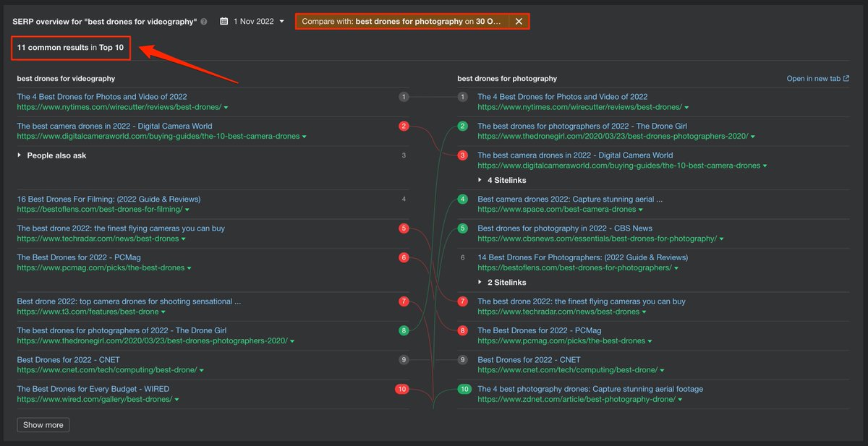
Task: Expand the 2 Sitelinks row
Action: tap(502, 283)
